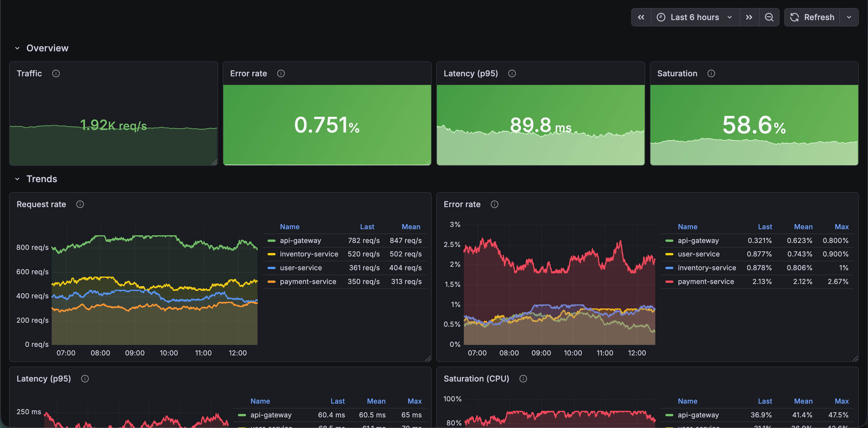Shift time range backward with double-left arrows
868x428 pixels.
[641, 17]
